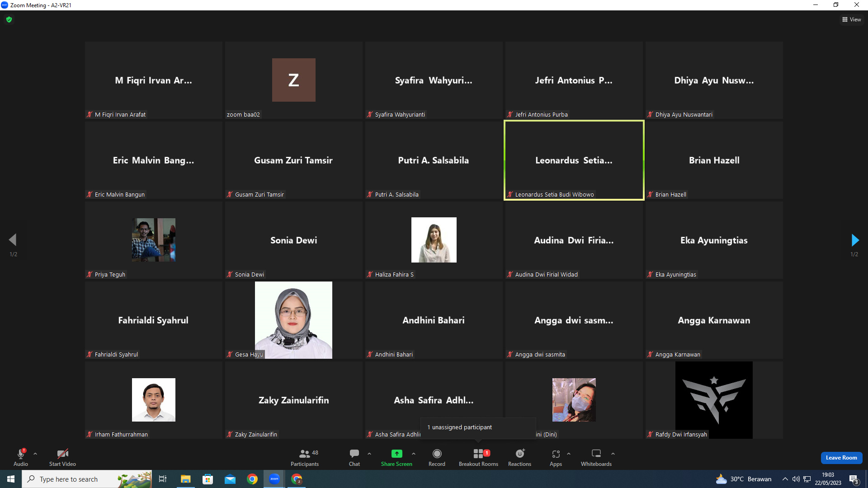Select Irham Fathurrahman's profile photo
Viewport: 868px width, 488px height.
coord(154,400)
